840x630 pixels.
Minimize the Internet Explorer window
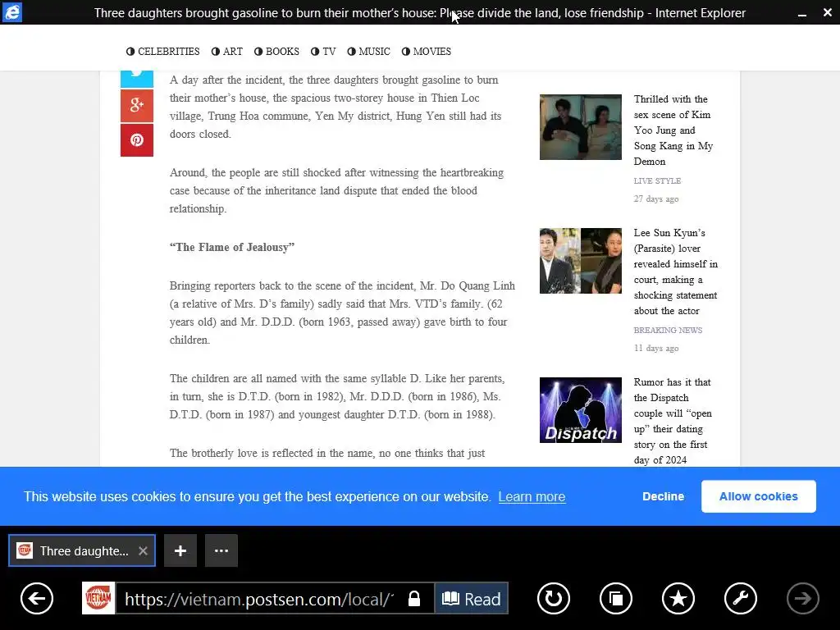coord(802,13)
